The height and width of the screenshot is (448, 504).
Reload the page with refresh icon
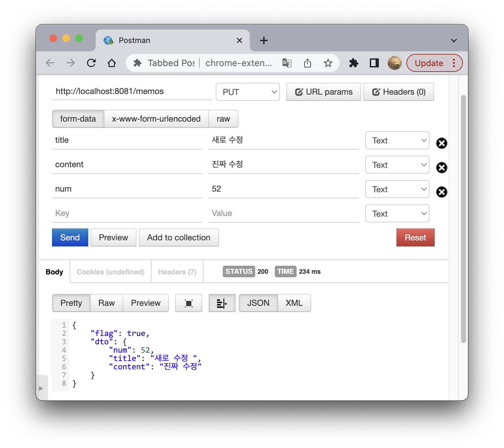point(91,63)
